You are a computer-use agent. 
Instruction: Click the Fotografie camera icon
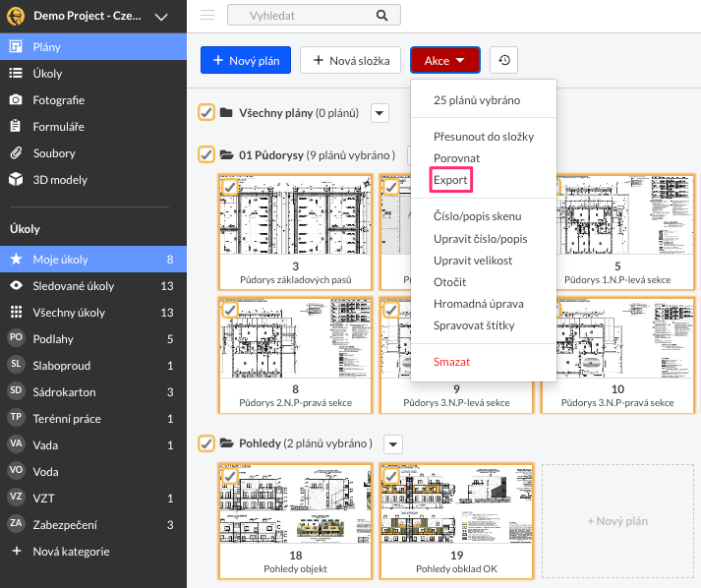coord(16,99)
